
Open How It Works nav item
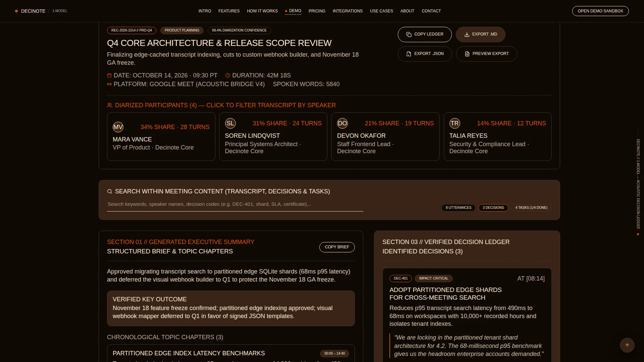coord(262,11)
